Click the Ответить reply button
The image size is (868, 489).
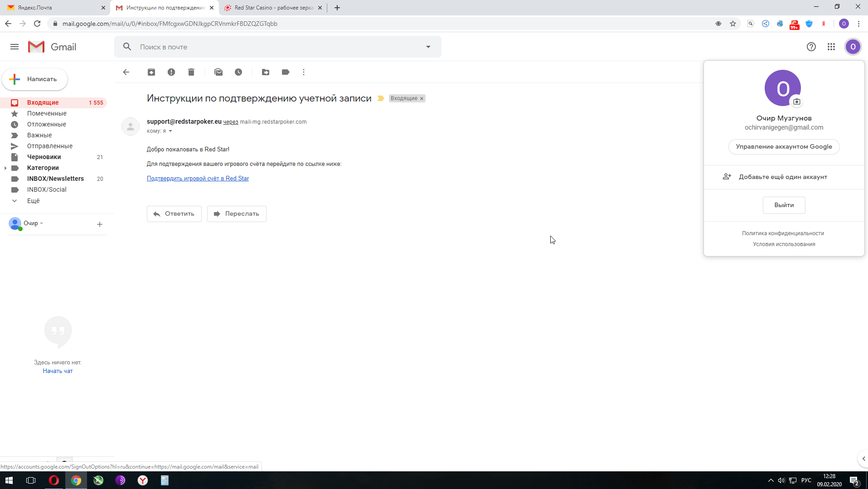[174, 214]
